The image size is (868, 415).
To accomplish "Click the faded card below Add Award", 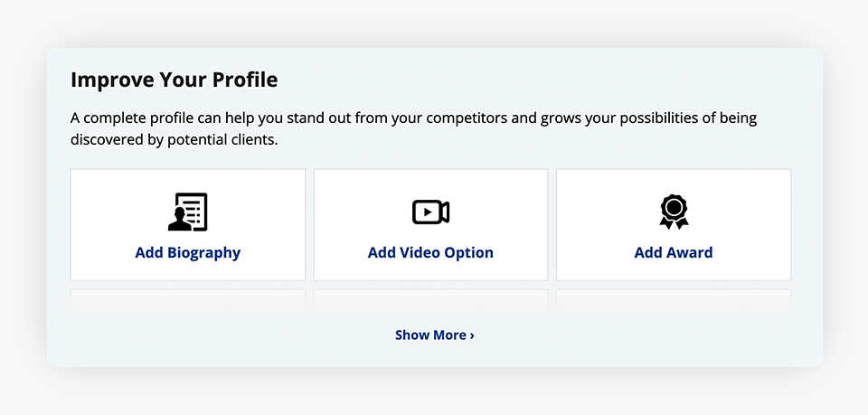I will 674,299.
